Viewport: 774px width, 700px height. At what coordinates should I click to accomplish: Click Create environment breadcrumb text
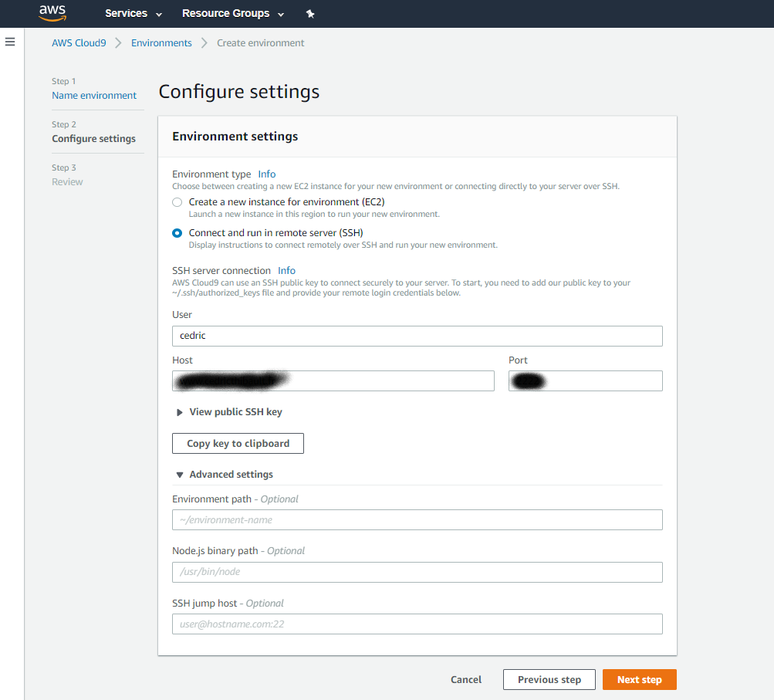tap(261, 43)
